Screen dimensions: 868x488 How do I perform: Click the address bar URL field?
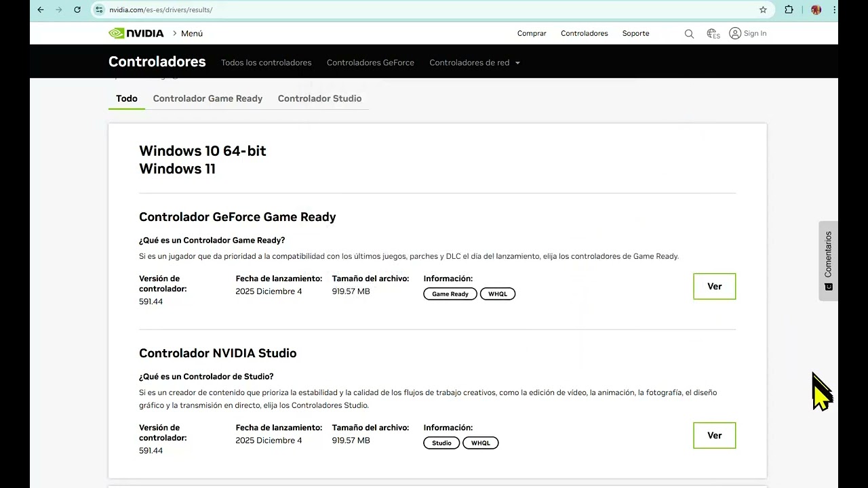pos(427,9)
